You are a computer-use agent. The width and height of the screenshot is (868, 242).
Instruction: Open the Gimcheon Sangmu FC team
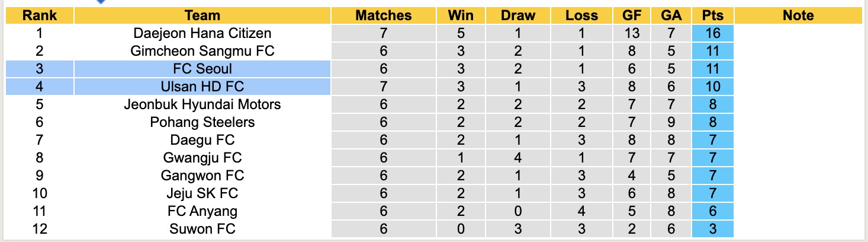(x=202, y=51)
